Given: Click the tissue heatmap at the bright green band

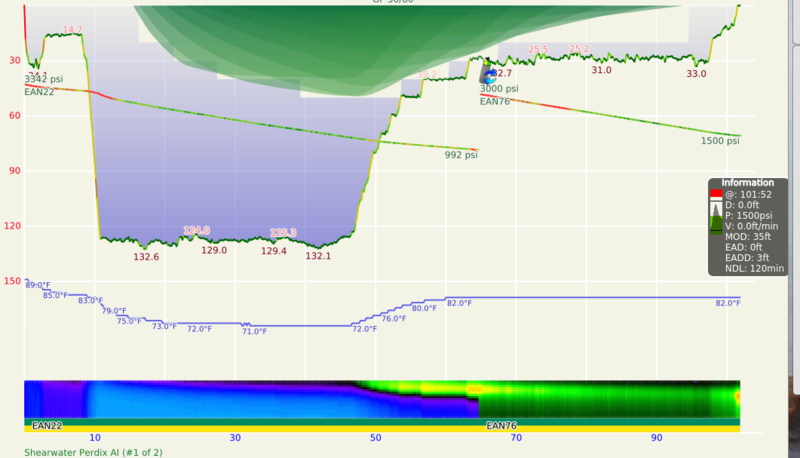Looking at the screenshot, I should click(600, 398).
